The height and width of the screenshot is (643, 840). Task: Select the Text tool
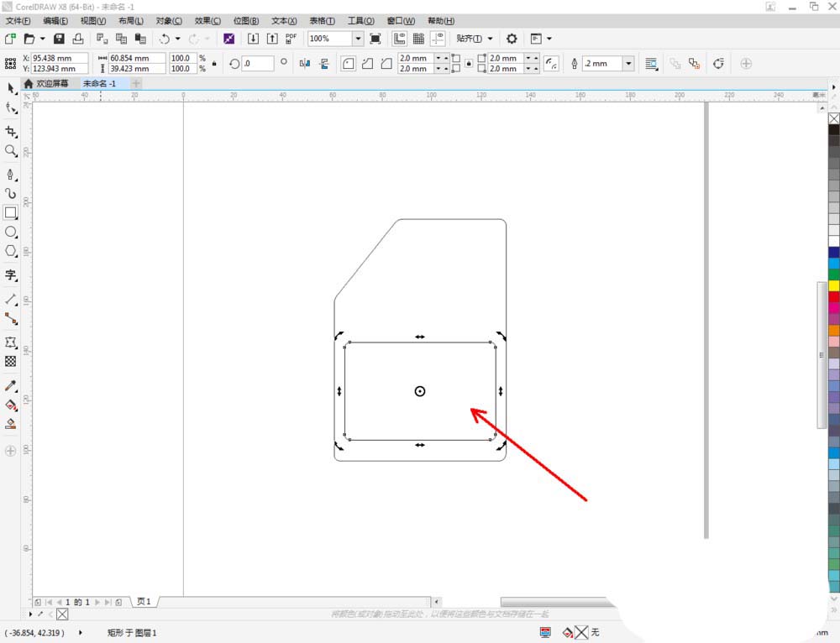click(x=11, y=274)
